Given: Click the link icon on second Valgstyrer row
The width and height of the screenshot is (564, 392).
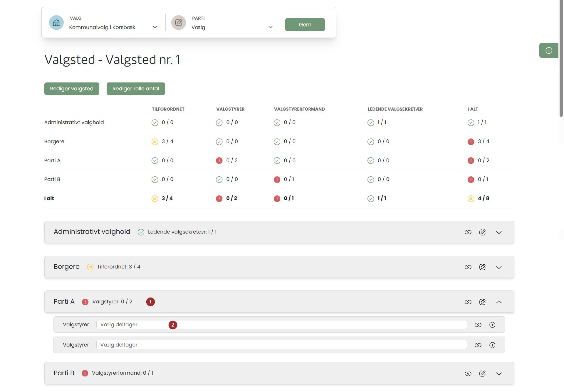Looking at the screenshot, I should click(x=478, y=345).
